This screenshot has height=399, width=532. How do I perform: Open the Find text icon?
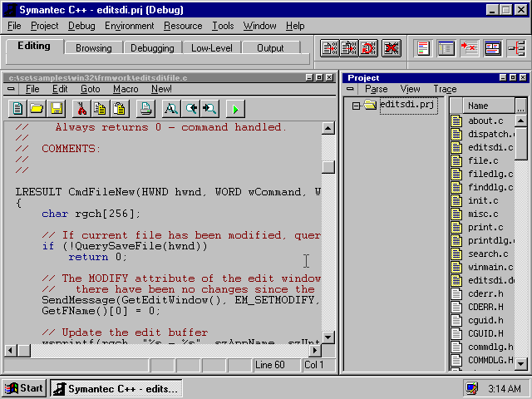point(171,109)
